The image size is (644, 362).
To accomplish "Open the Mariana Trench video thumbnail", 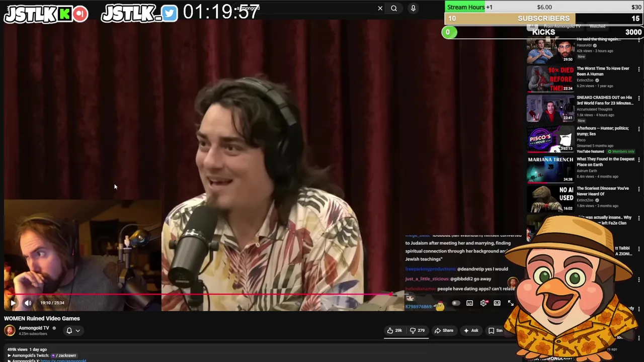I will point(550,169).
